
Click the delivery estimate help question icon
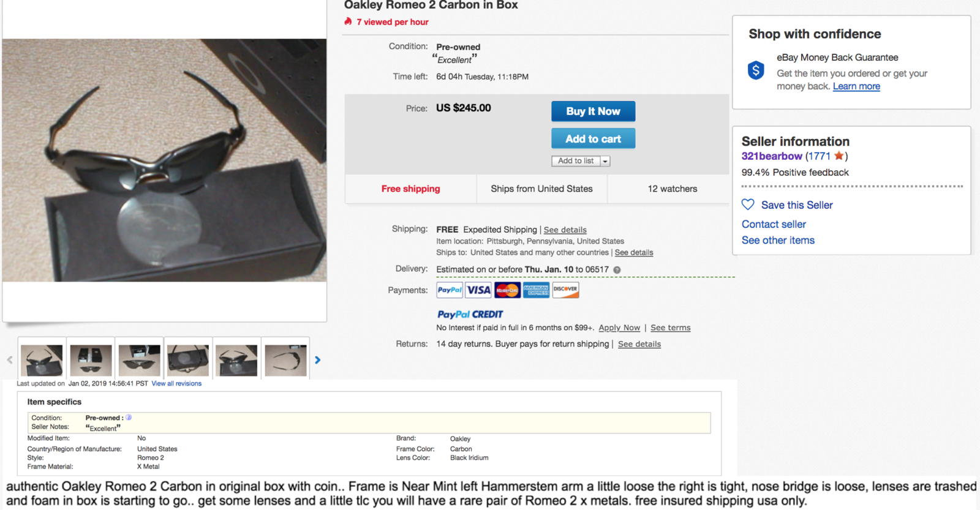617,270
